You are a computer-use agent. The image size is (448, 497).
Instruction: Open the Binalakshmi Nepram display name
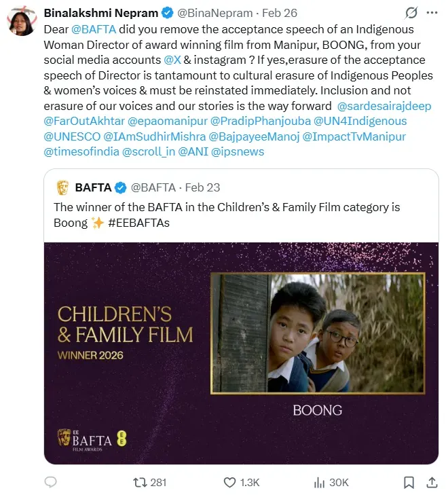click(100, 13)
